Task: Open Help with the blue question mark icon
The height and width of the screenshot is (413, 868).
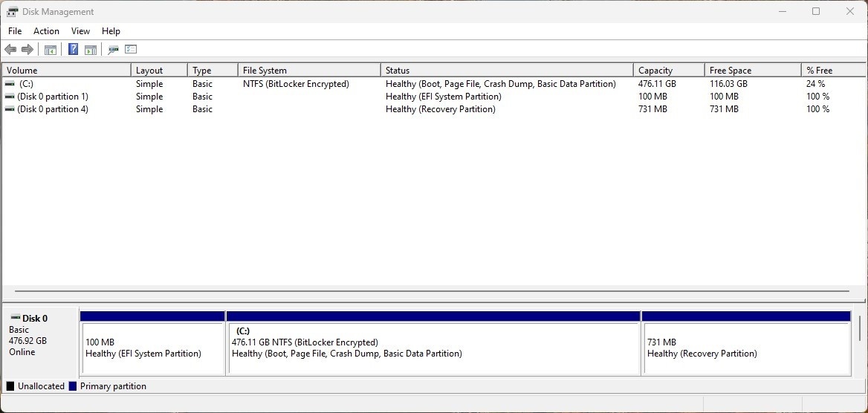Action: (x=73, y=49)
